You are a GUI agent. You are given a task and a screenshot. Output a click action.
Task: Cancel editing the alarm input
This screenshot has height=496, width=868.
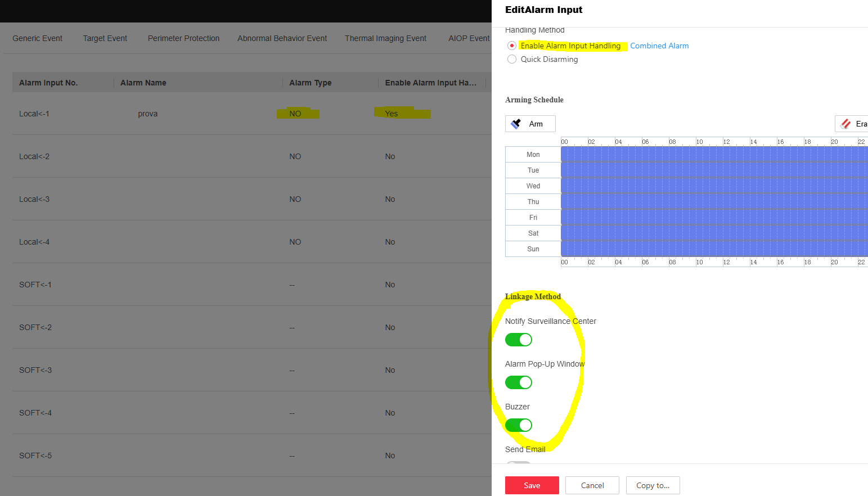click(x=592, y=485)
